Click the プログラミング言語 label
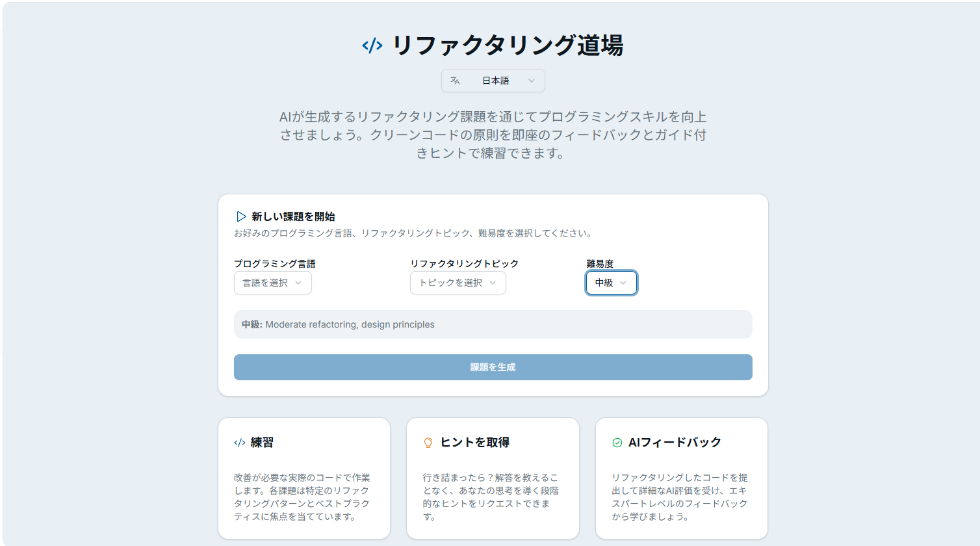 tap(275, 264)
